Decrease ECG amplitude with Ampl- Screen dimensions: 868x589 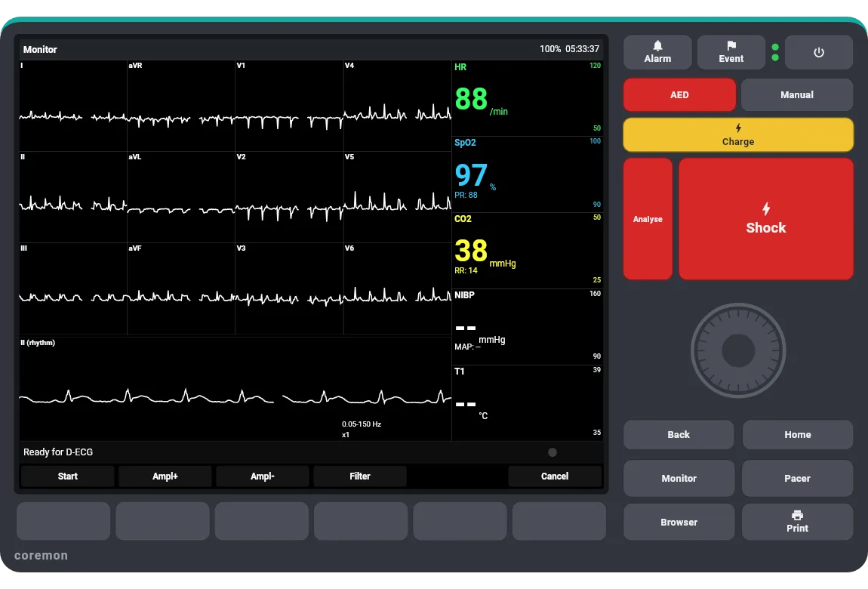point(263,476)
